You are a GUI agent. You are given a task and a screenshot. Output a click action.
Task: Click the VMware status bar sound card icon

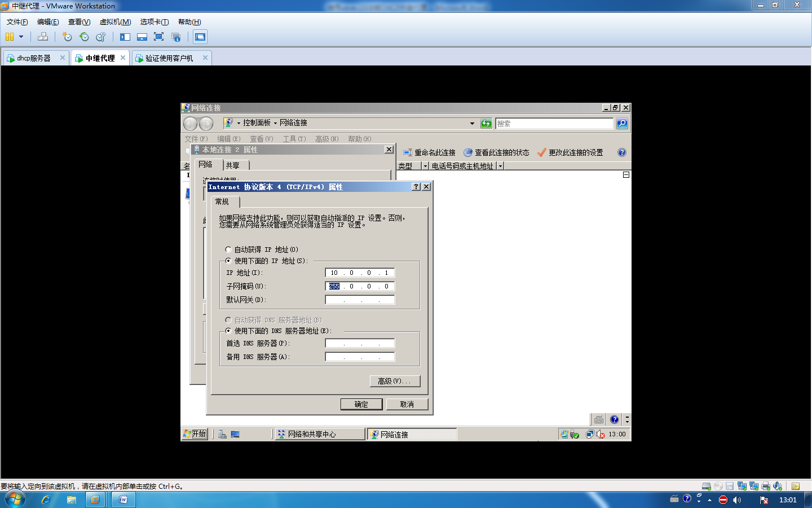tap(778, 486)
